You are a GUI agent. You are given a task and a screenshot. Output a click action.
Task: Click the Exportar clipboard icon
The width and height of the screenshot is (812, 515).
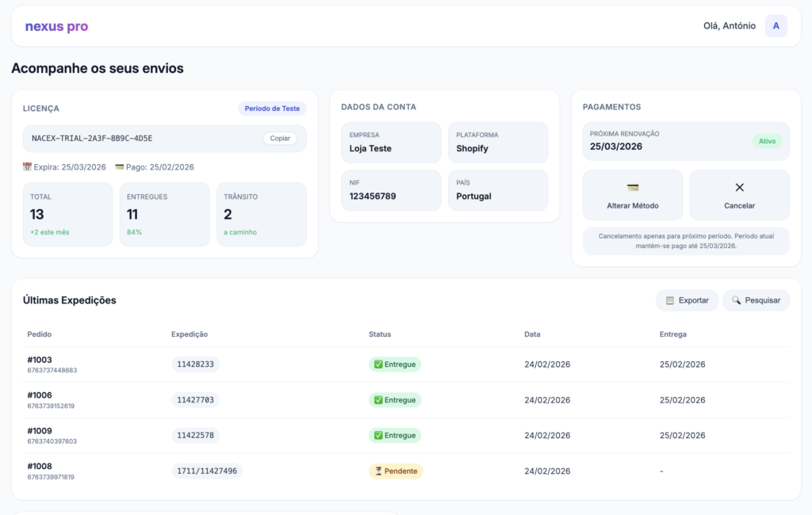coord(670,300)
